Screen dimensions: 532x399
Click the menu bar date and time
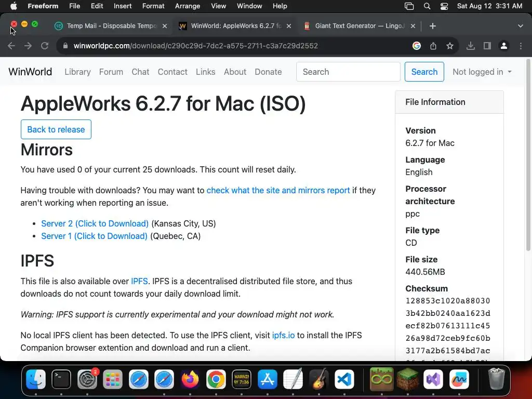coord(489,6)
